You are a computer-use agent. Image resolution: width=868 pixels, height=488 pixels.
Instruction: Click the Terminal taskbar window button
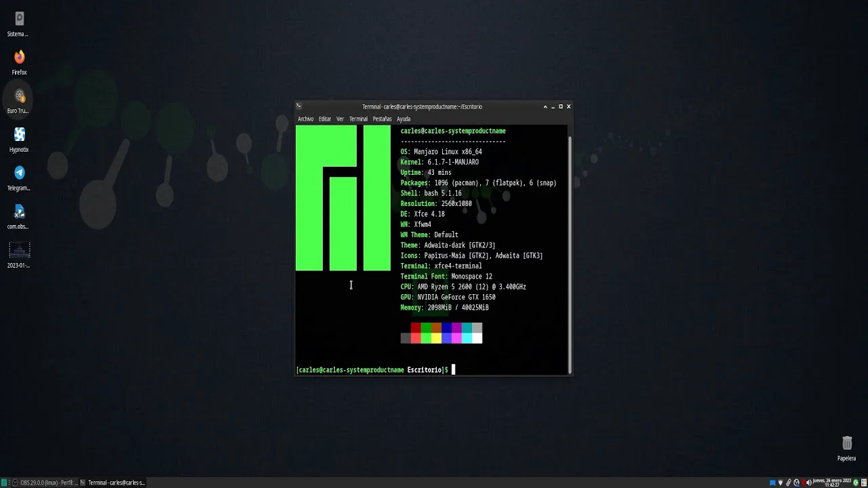(x=113, y=483)
